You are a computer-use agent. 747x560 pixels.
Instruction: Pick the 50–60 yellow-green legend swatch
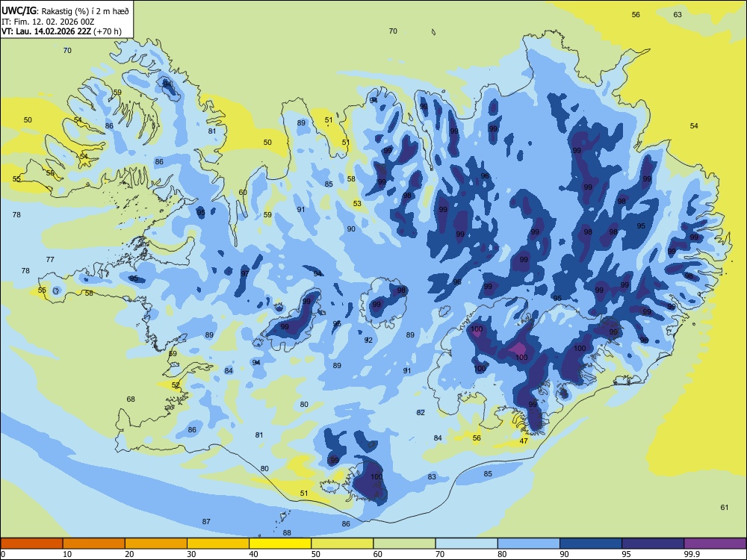click(342, 544)
